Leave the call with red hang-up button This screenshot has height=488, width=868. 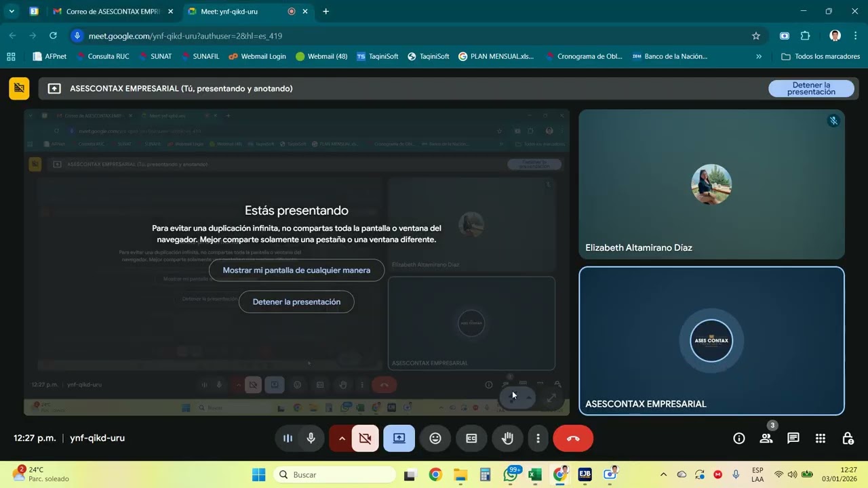573,439
